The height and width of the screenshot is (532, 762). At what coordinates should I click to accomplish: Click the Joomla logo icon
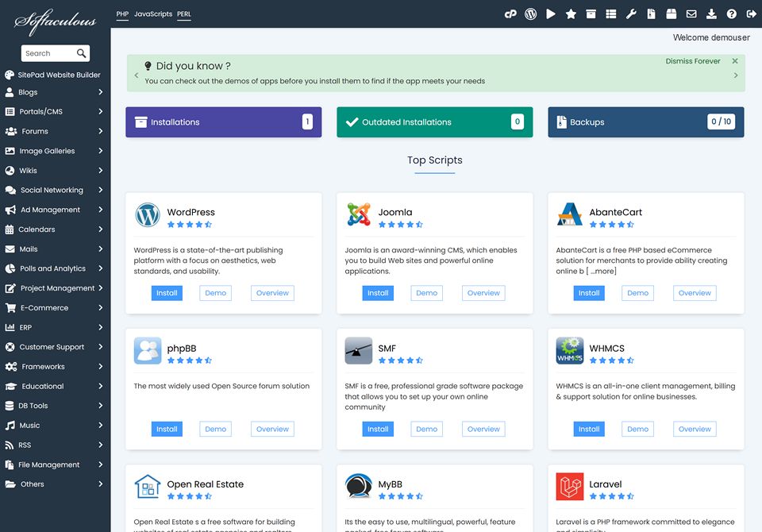359,215
